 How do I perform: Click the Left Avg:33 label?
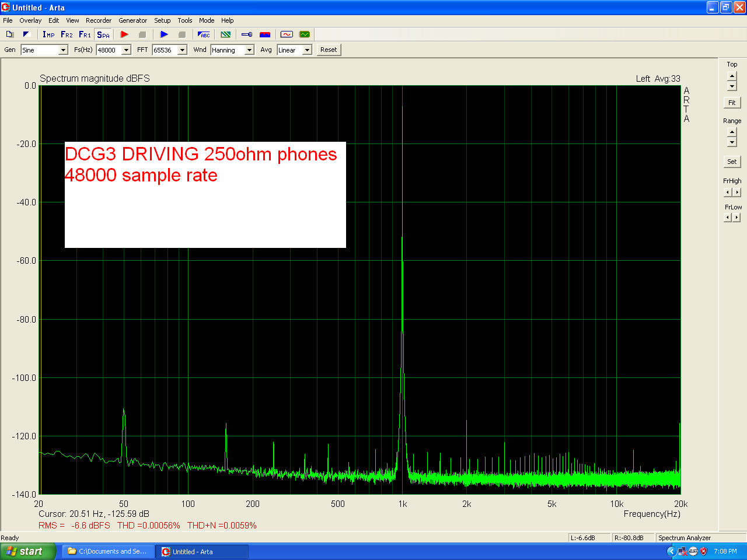(658, 79)
